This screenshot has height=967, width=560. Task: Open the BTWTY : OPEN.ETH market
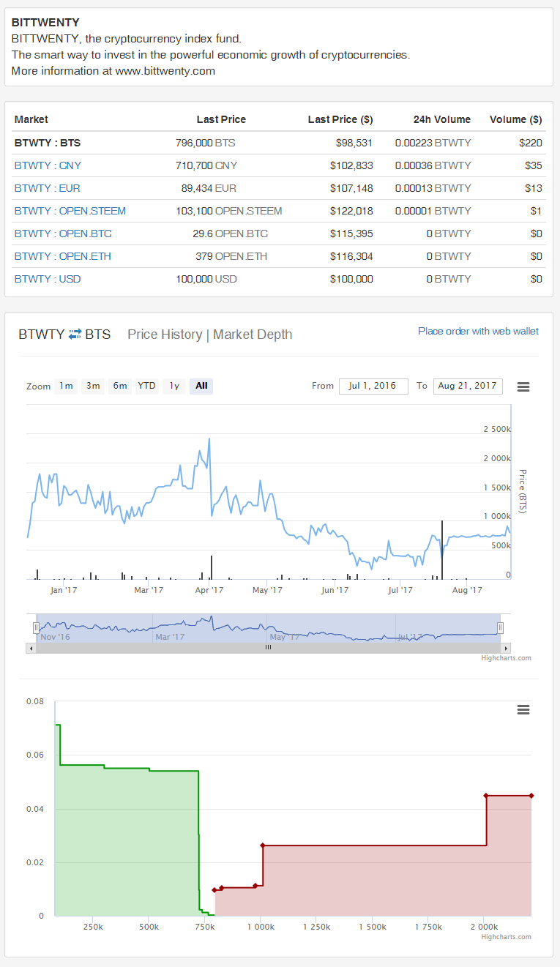(x=63, y=256)
